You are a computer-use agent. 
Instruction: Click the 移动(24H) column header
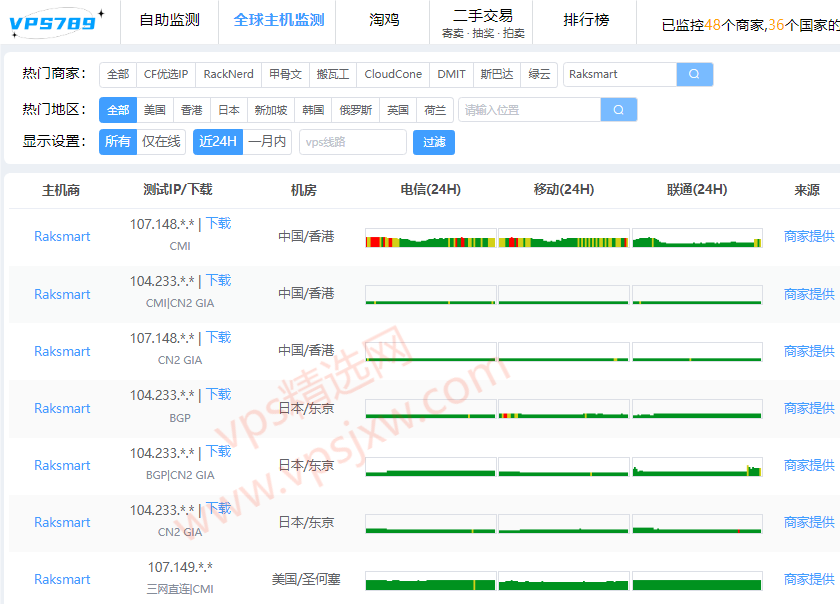pyautogui.click(x=564, y=190)
